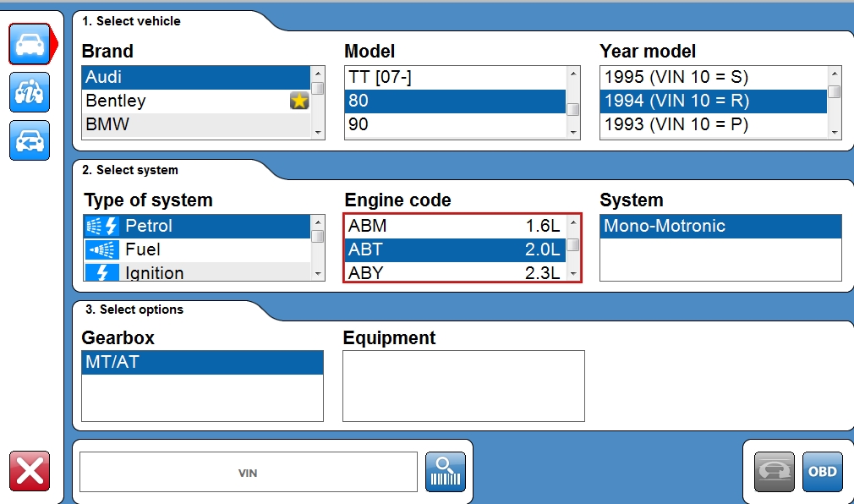Open the heavy vehicle people sidebar icon
The width and height of the screenshot is (854, 504).
30,92
